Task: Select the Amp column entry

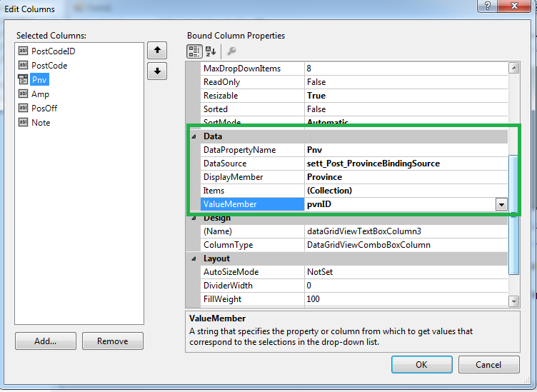Action: [x=41, y=94]
